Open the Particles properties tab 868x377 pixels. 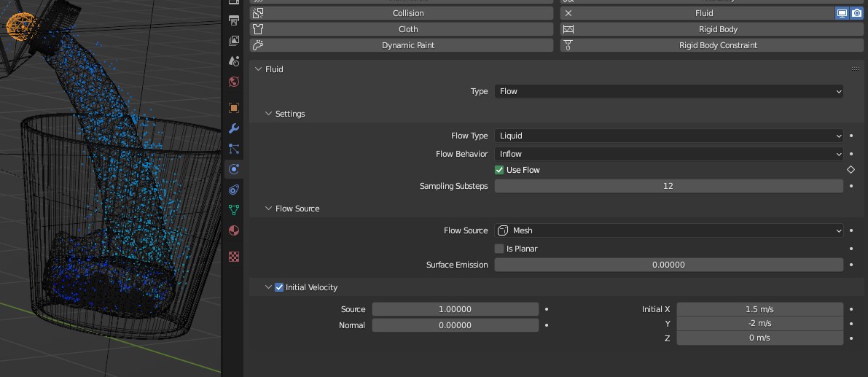tap(234, 149)
